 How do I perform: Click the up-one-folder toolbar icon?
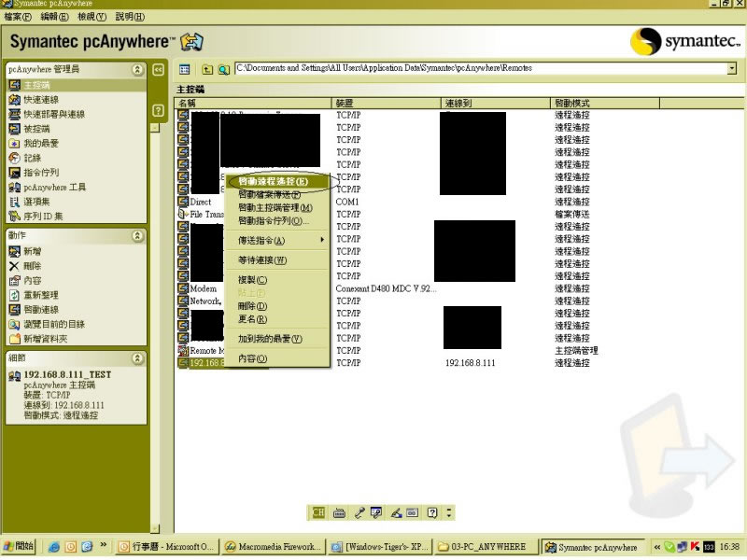206,69
